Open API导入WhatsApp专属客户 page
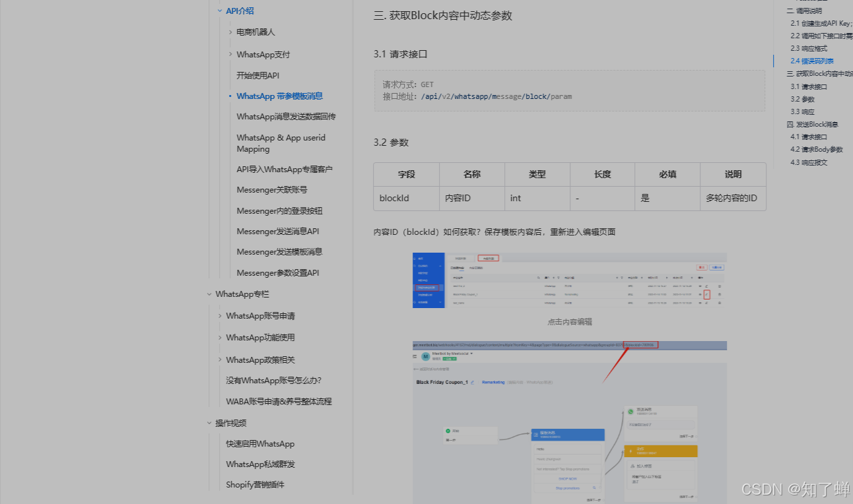 pyautogui.click(x=285, y=170)
